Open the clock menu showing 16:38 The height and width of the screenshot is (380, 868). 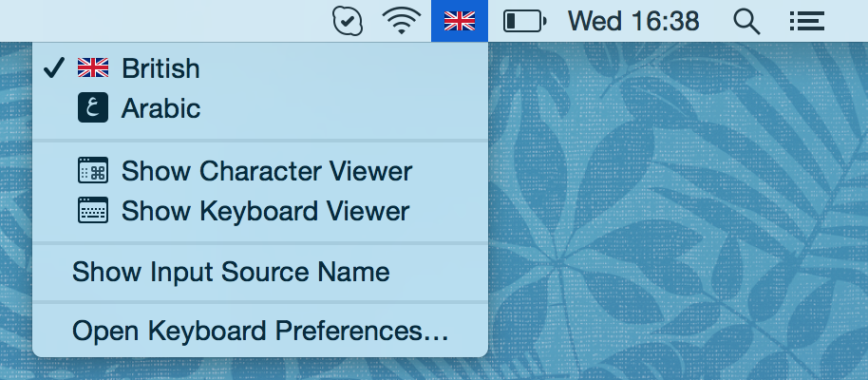(665, 21)
